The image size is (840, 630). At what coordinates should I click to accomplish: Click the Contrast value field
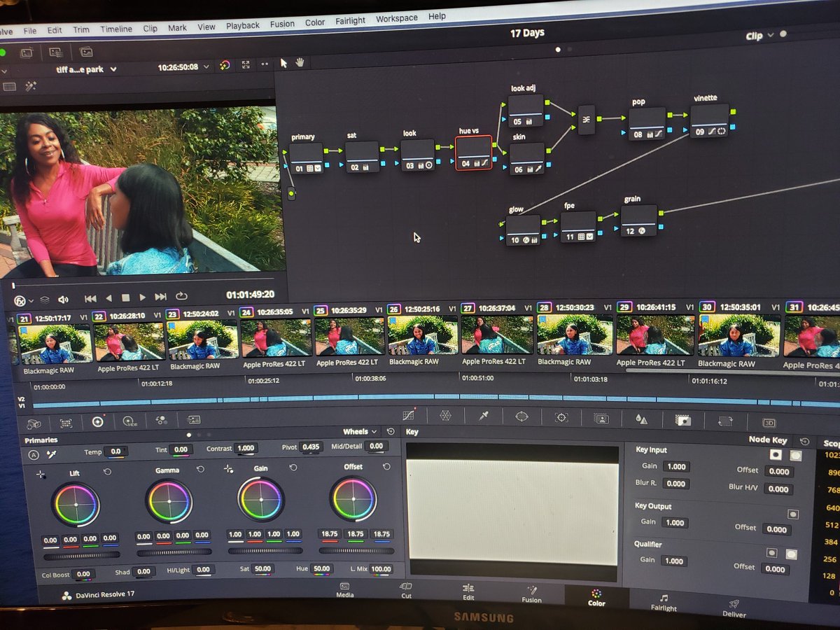click(x=246, y=448)
